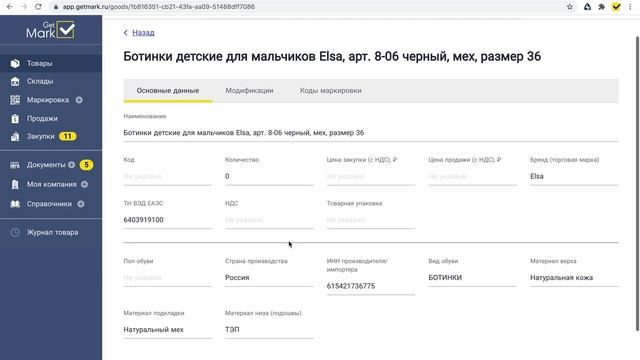Open Продажи in the sidebar menu
640x360 pixels.
tap(42, 118)
